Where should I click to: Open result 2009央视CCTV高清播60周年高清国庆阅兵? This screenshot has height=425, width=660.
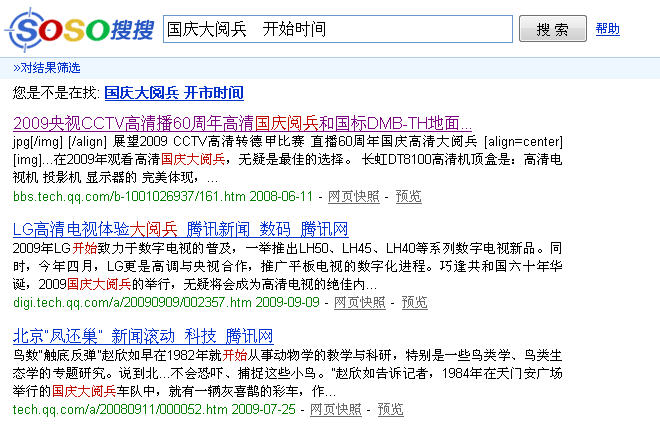click(x=242, y=123)
